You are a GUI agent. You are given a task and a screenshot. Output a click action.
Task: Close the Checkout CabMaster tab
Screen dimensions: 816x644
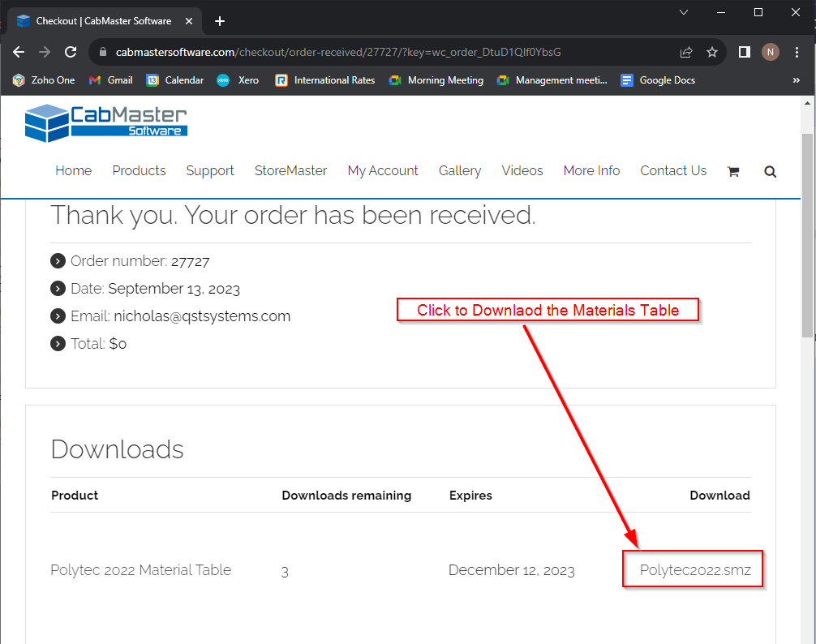click(x=189, y=21)
